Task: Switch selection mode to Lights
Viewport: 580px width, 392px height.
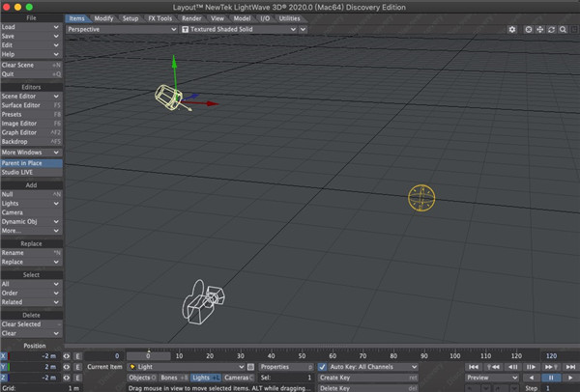Action: [x=206, y=378]
